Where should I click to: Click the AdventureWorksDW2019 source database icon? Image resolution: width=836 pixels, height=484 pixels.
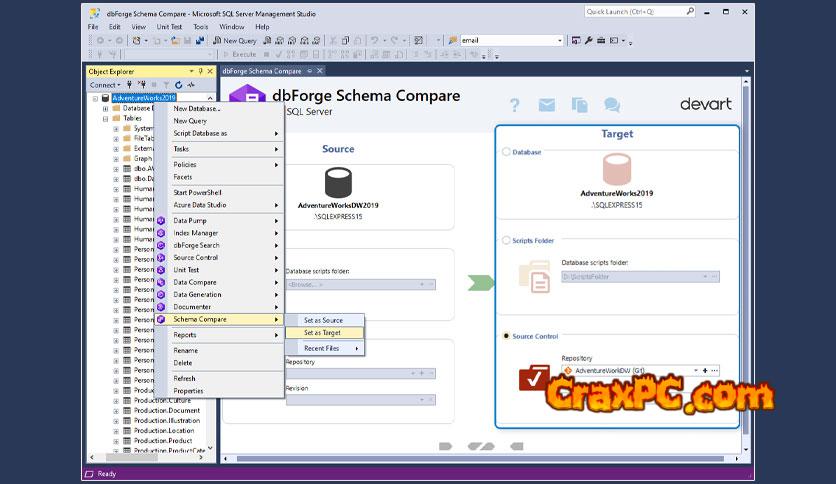338,183
